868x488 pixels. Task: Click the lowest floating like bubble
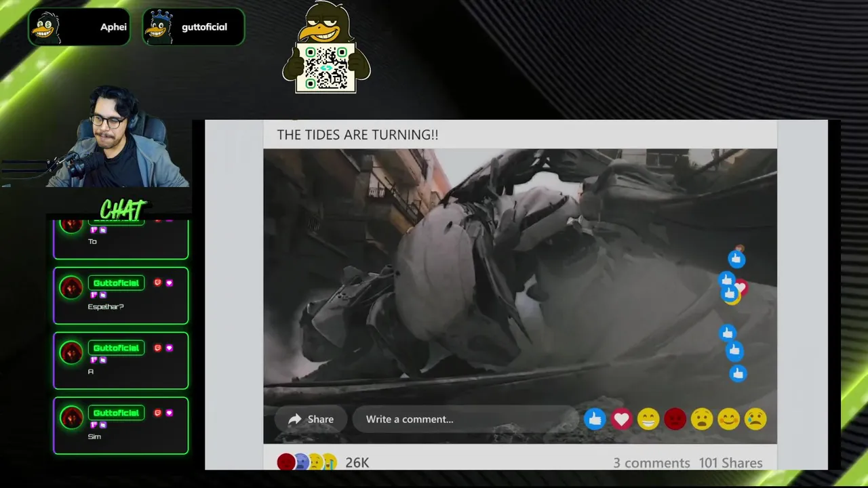pyautogui.click(x=738, y=373)
